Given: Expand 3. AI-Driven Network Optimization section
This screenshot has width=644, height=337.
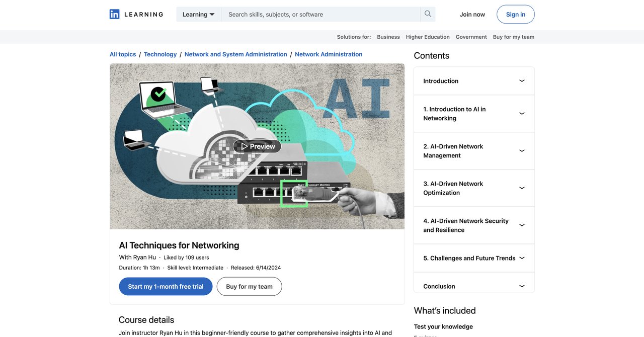Looking at the screenshot, I should click(474, 188).
